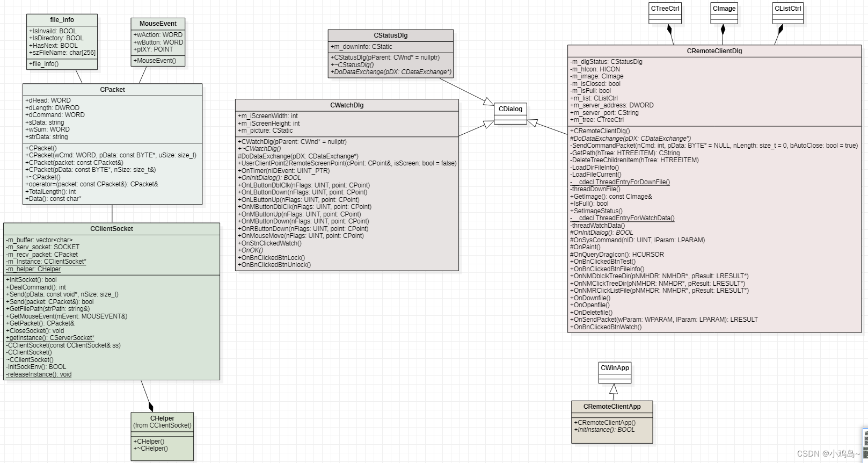Click the +~CStatusDlg() destructor line
The width and height of the screenshot is (868, 463).
(352, 64)
